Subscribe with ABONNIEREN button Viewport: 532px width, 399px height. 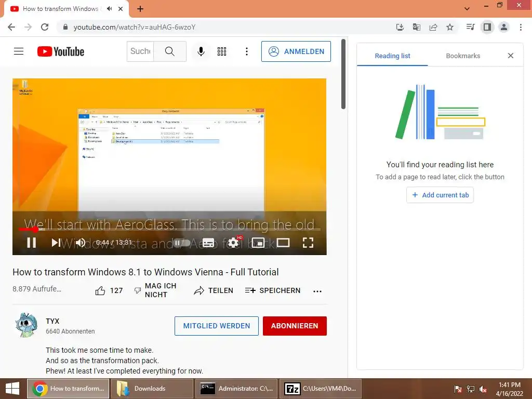(295, 326)
